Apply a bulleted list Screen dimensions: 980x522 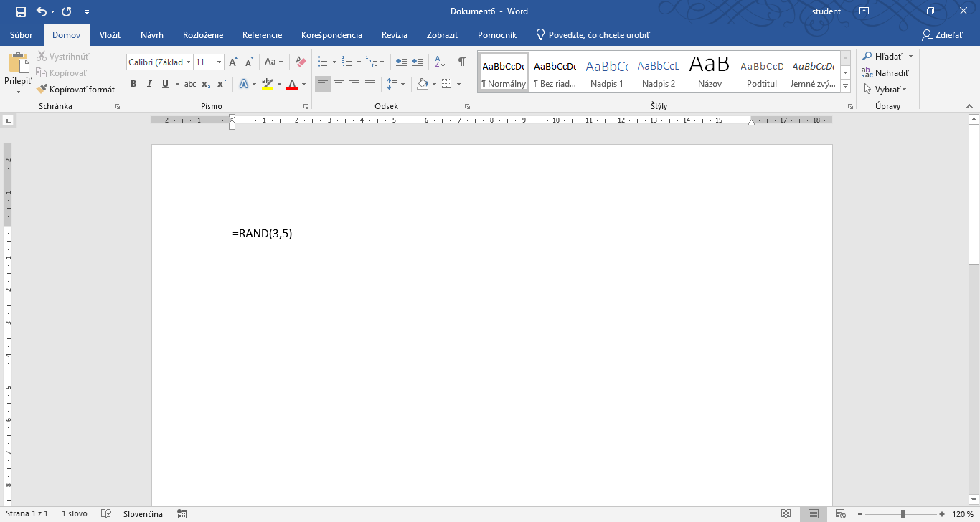(x=323, y=62)
